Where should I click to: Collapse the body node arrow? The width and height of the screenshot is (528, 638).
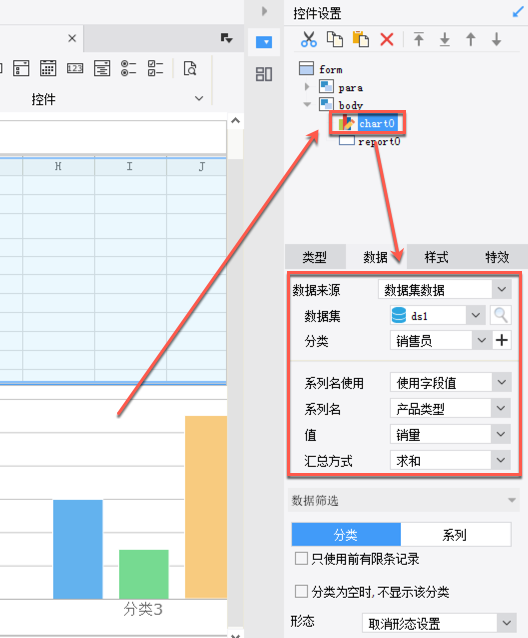coord(307,105)
